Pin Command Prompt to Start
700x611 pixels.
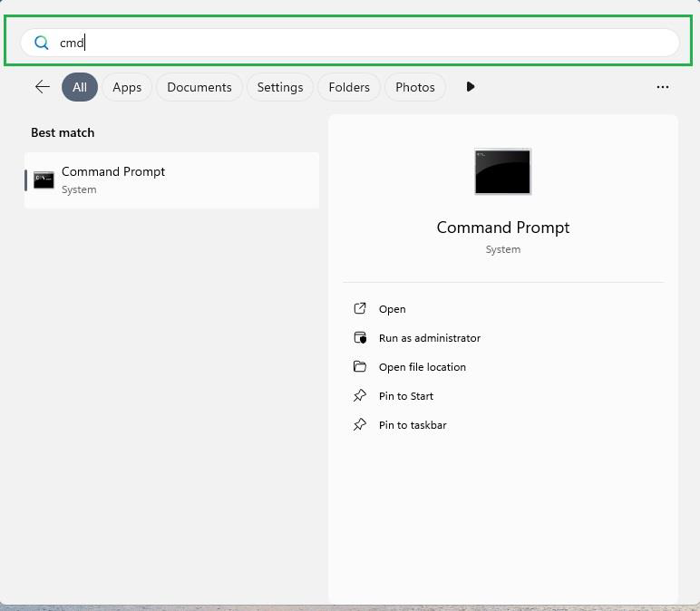tap(406, 396)
